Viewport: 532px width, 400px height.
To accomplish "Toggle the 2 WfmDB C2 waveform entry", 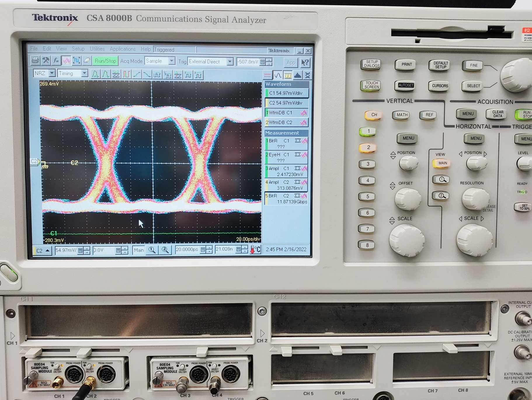I will point(286,123).
